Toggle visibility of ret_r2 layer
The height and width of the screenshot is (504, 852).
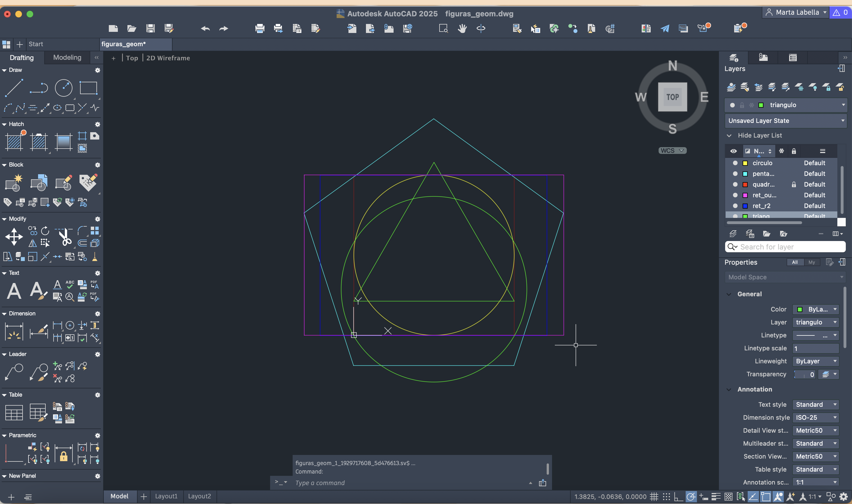pos(735,206)
